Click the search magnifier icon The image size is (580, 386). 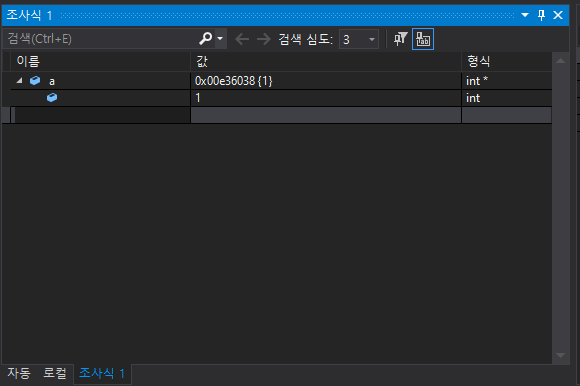point(205,38)
